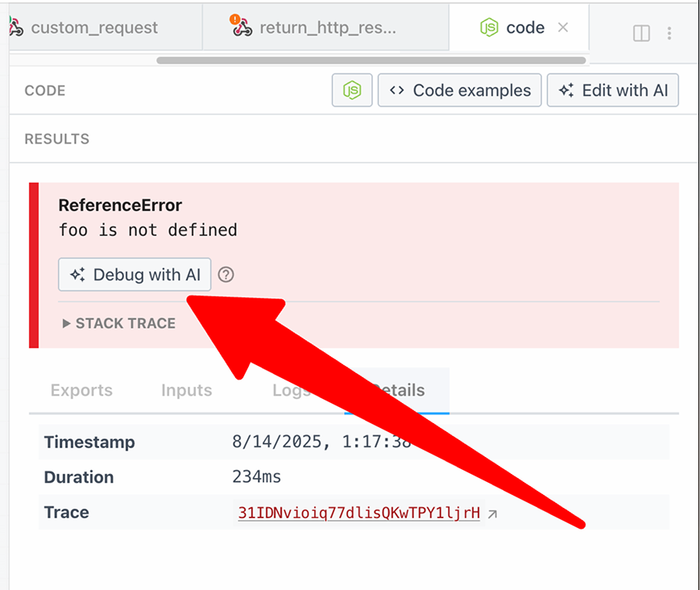Click the 'foo is not defined' message
The image size is (700, 590).
(x=147, y=230)
